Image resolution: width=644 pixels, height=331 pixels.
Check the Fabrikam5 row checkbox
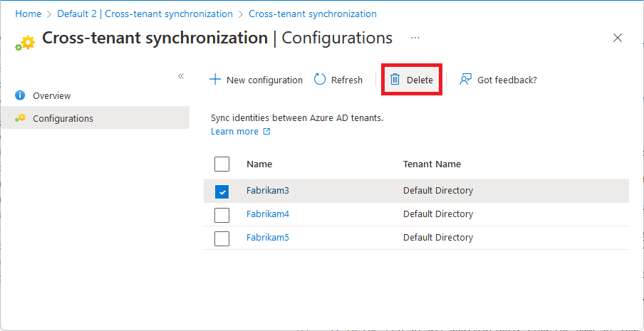click(x=222, y=238)
